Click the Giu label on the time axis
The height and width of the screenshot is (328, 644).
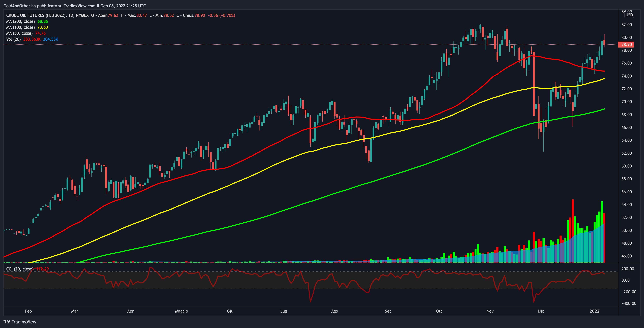230,311
